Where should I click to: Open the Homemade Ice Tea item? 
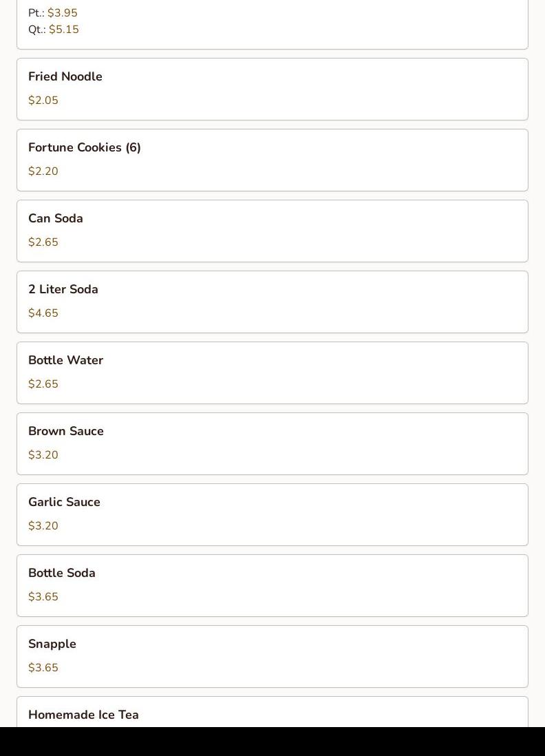pos(272,712)
